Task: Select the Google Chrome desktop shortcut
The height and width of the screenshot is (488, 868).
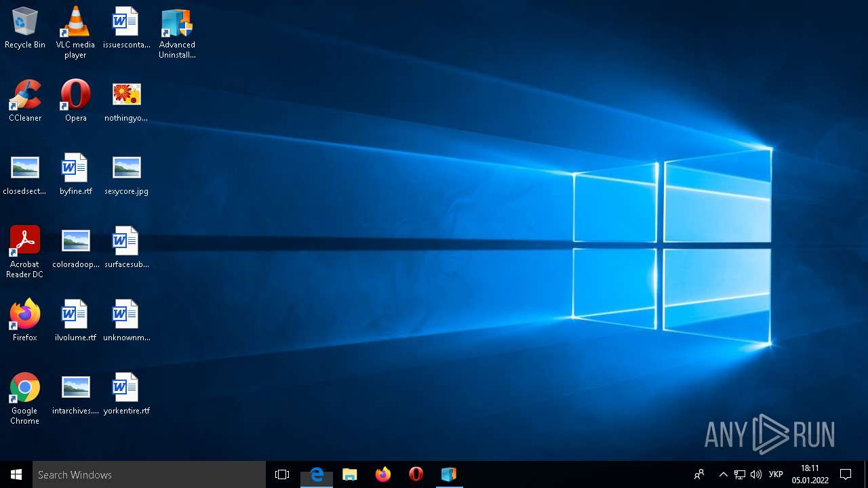Action: tap(25, 399)
